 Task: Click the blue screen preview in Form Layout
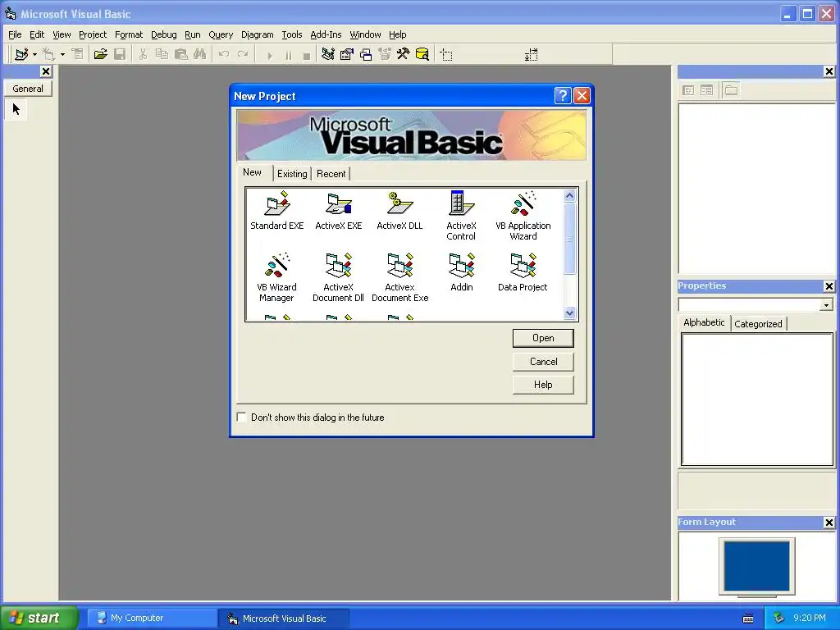(756, 565)
